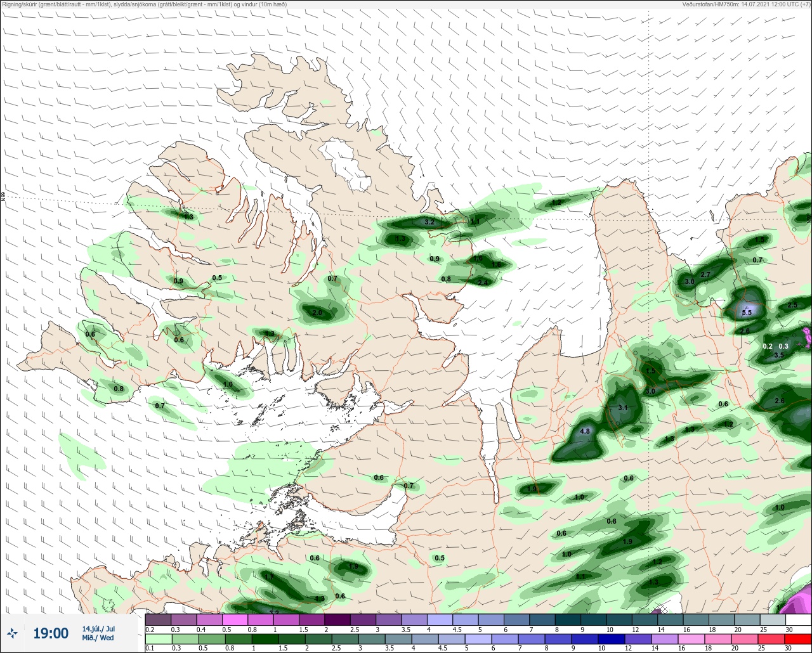Click the weekday text 'Mið./ Wed'
812x653 pixels.
[x=98, y=638]
